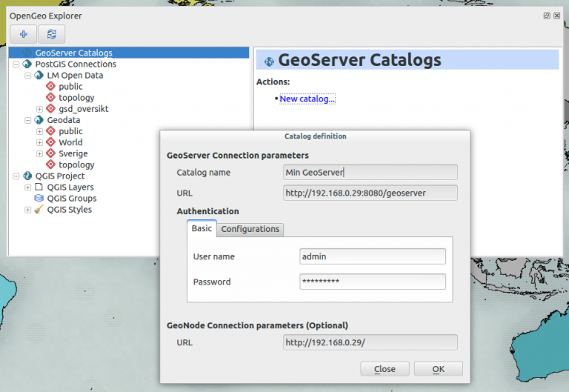The image size is (569, 392).
Task: Select the QGIS Styles row
Action: point(70,210)
